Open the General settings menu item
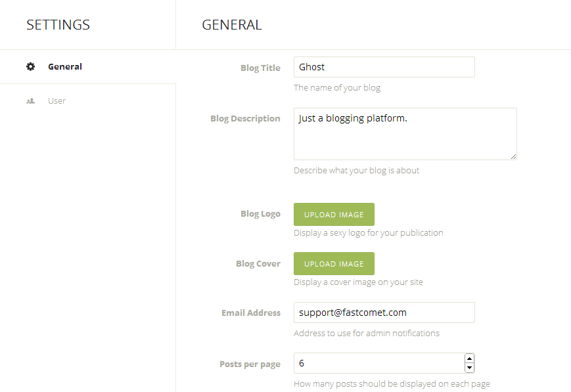 pos(65,66)
